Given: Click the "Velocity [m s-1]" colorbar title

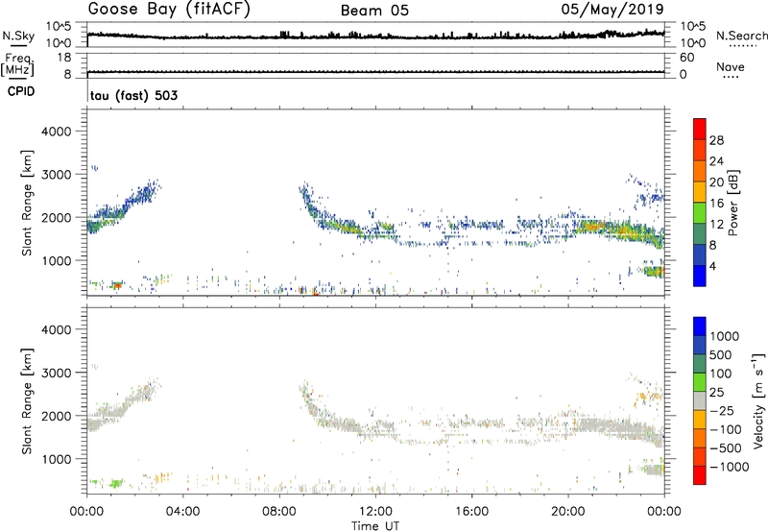Looking at the screenshot, I should 758,400.
